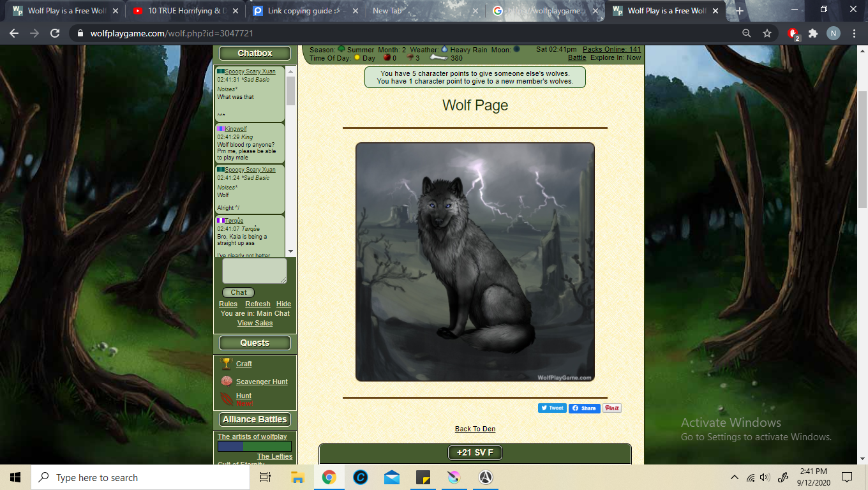Image resolution: width=868 pixels, height=490 pixels.
Task: Show hidden system tray icons
Action: 734,477
